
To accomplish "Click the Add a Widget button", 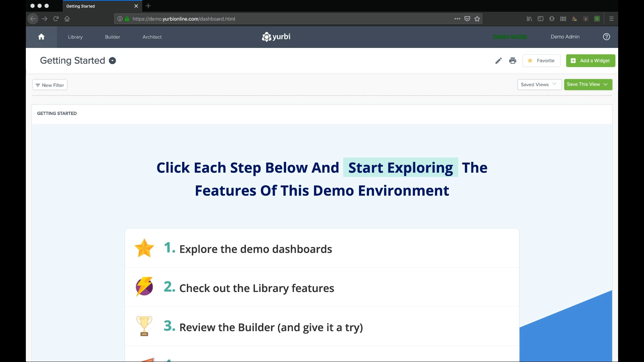I will (590, 61).
